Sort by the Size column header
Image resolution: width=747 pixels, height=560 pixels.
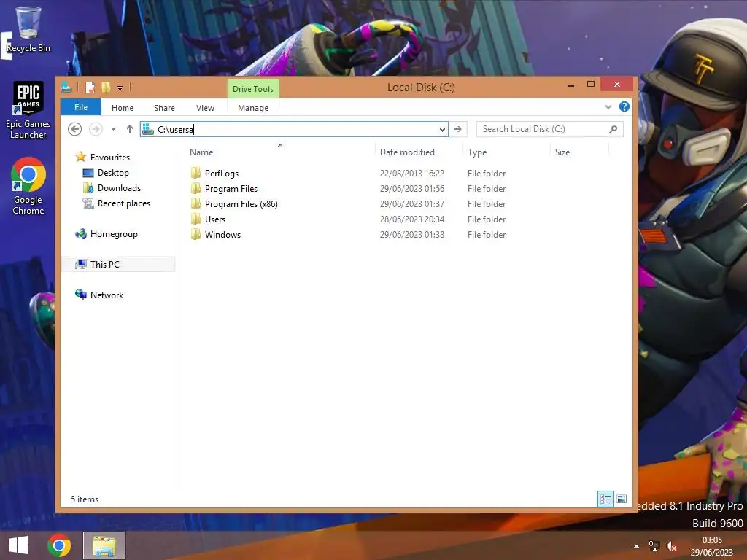pos(562,152)
